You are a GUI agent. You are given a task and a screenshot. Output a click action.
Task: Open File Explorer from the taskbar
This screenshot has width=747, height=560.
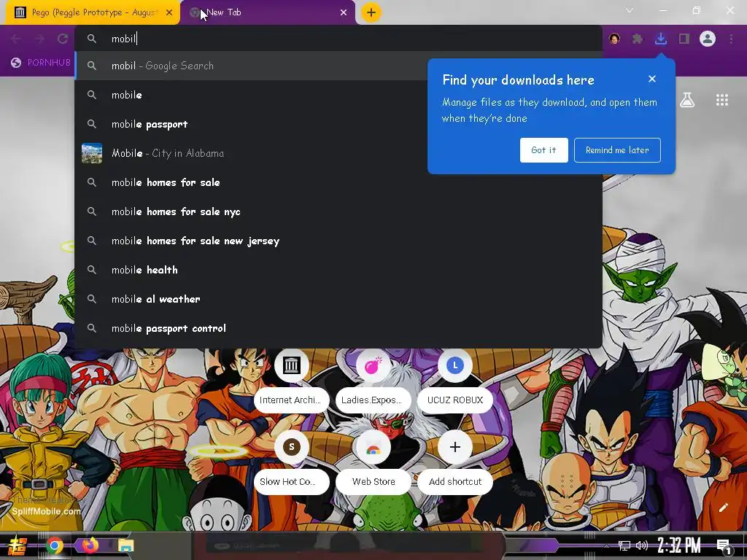point(125,545)
